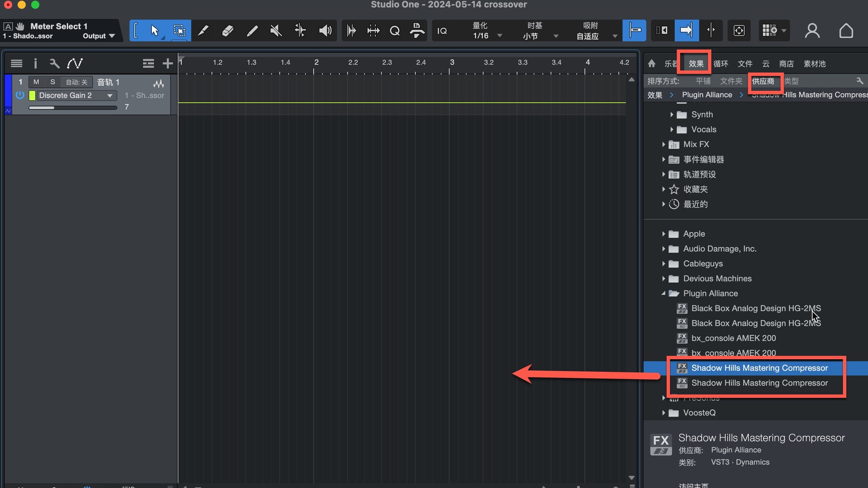Open browser Home tab icon

[651, 64]
